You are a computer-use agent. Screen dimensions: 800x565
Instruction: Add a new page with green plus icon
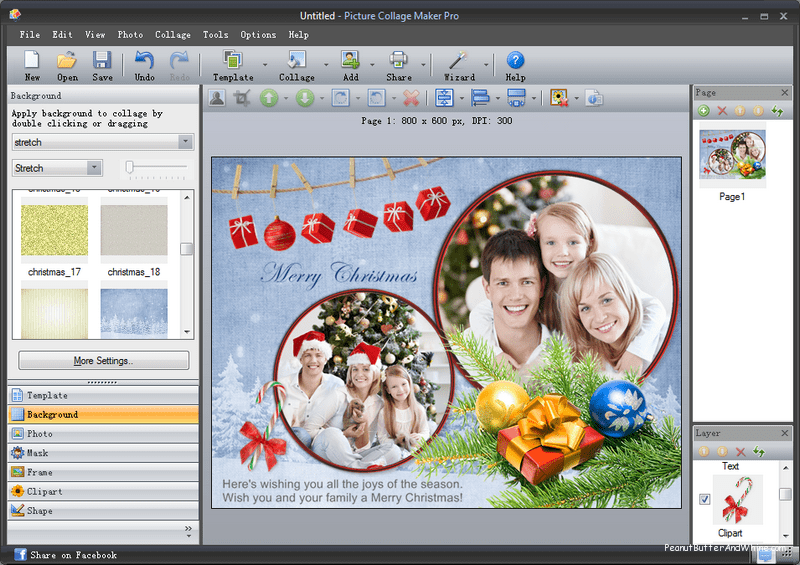[x=704, y=111]
